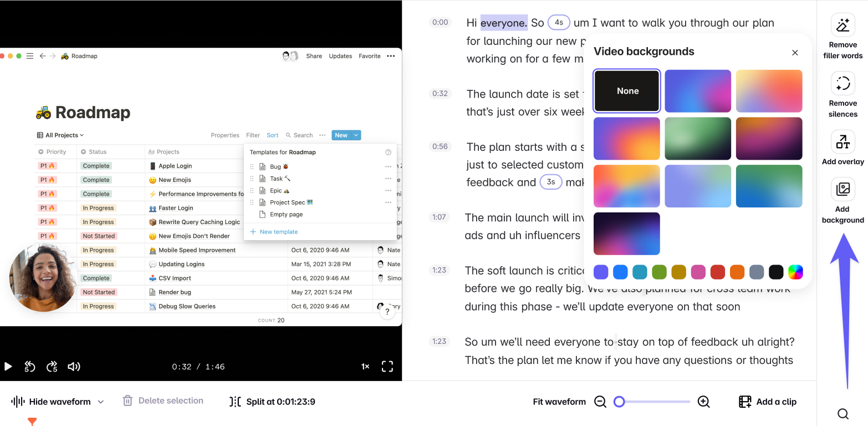Click the Add a clip button
This screenshot has height=426, width=868.
[768, 402]
